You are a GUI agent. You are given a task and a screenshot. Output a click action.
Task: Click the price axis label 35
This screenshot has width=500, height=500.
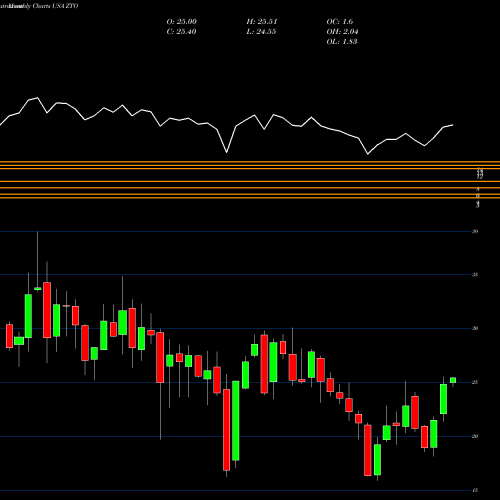[475, 275]
